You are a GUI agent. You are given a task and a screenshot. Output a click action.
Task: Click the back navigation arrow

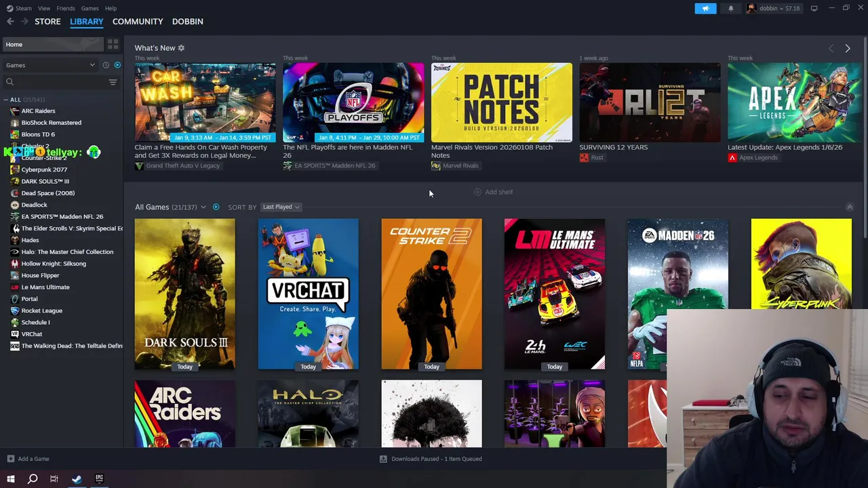pyautogui.click(x=10, y=22)
